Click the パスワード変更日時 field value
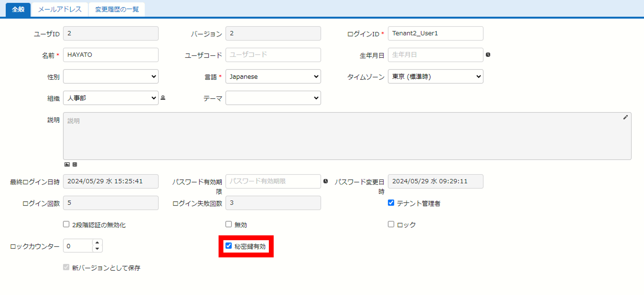 [x=436, y=181]
